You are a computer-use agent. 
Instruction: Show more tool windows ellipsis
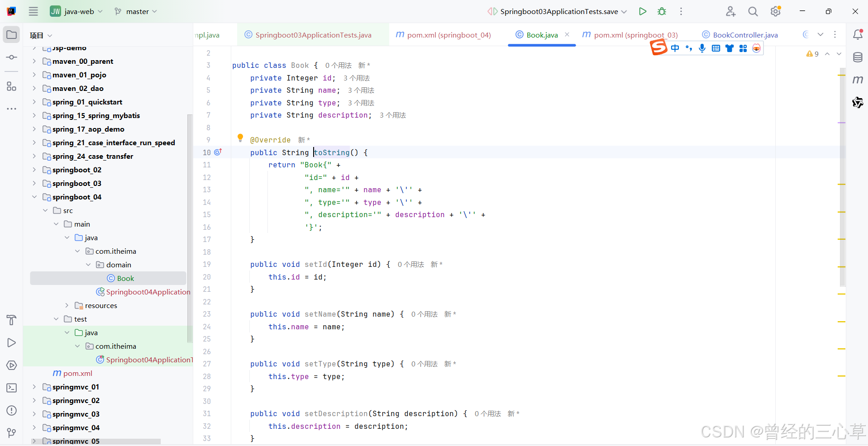[12, 109]
